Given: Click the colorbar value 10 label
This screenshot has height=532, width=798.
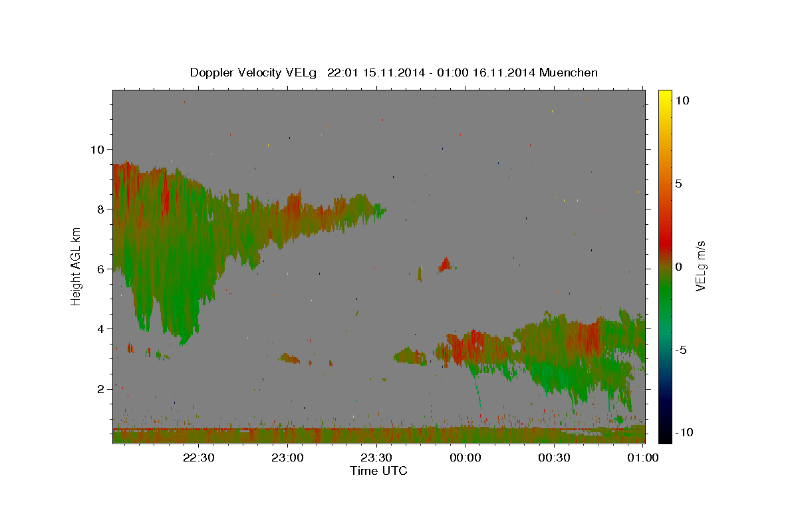Looking at the screenshot, I should [x=682, y=100].
